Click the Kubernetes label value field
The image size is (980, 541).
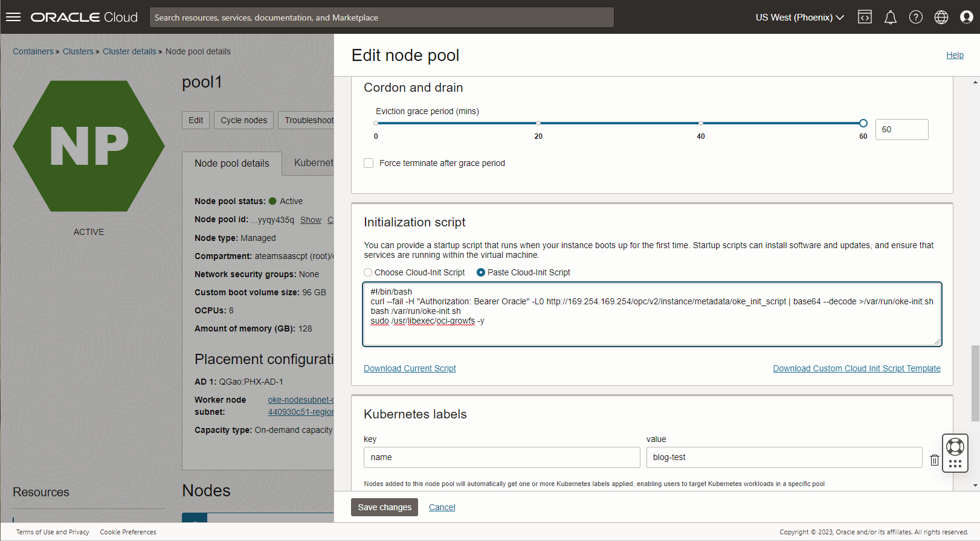784,457
